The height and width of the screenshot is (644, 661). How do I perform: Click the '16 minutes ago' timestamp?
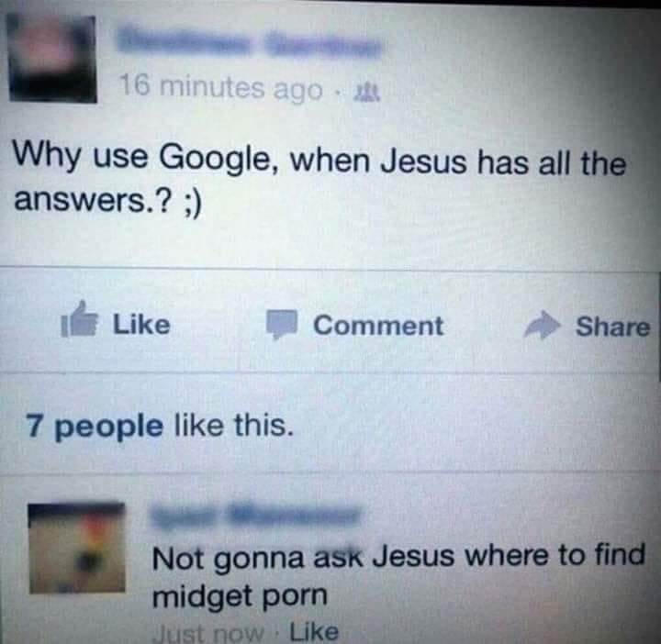[221, 88]
